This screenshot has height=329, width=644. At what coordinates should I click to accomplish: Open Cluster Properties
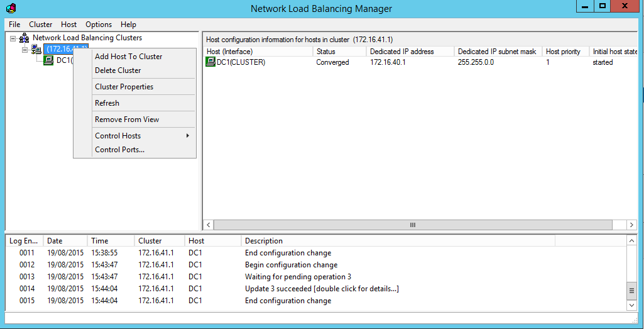(124, 87)
